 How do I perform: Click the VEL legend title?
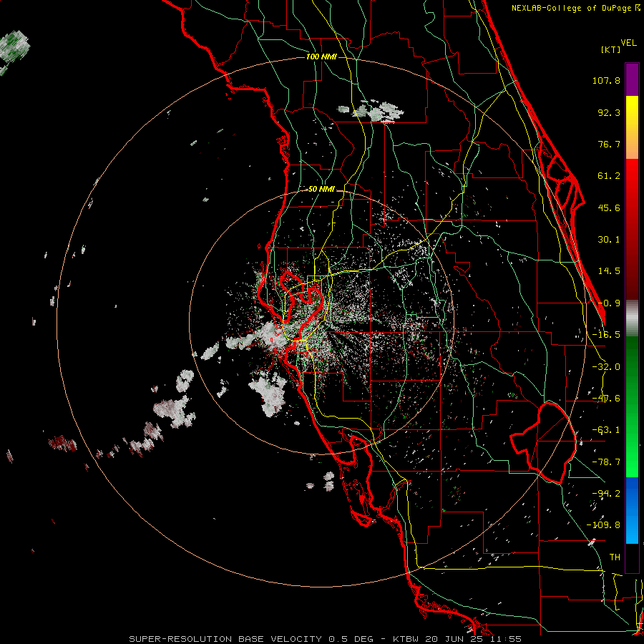628,43
